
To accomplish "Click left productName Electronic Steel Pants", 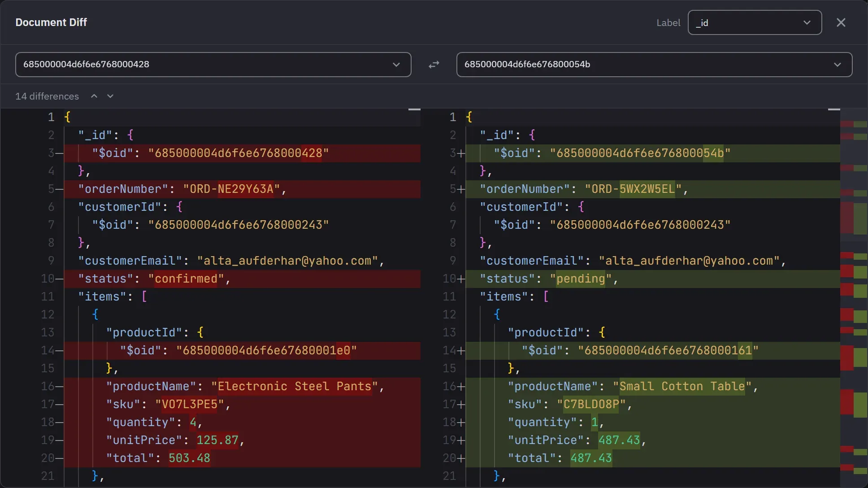I will [295, 386].
